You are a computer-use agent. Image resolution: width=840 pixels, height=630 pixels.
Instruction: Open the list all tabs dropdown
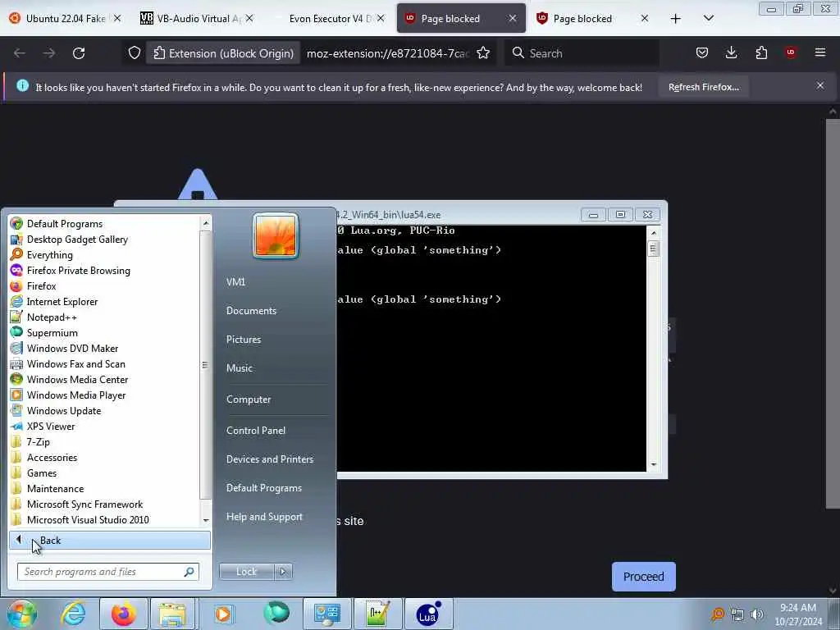tap(708, 19)
